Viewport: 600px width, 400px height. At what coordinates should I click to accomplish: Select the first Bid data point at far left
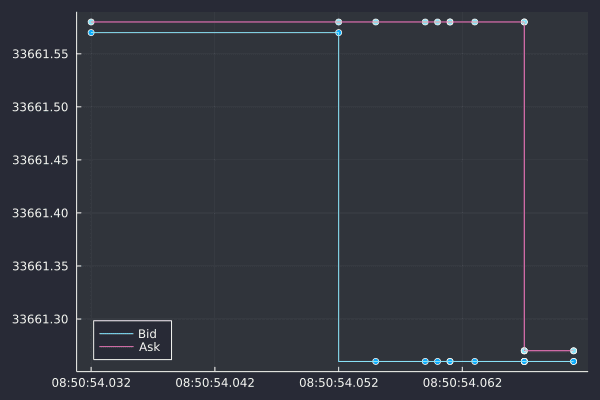[91, 33]
